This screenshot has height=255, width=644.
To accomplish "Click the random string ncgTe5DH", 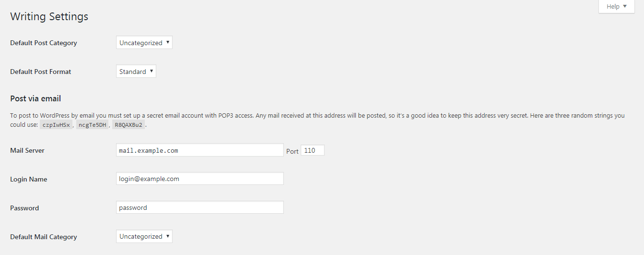I will [92, 125].
